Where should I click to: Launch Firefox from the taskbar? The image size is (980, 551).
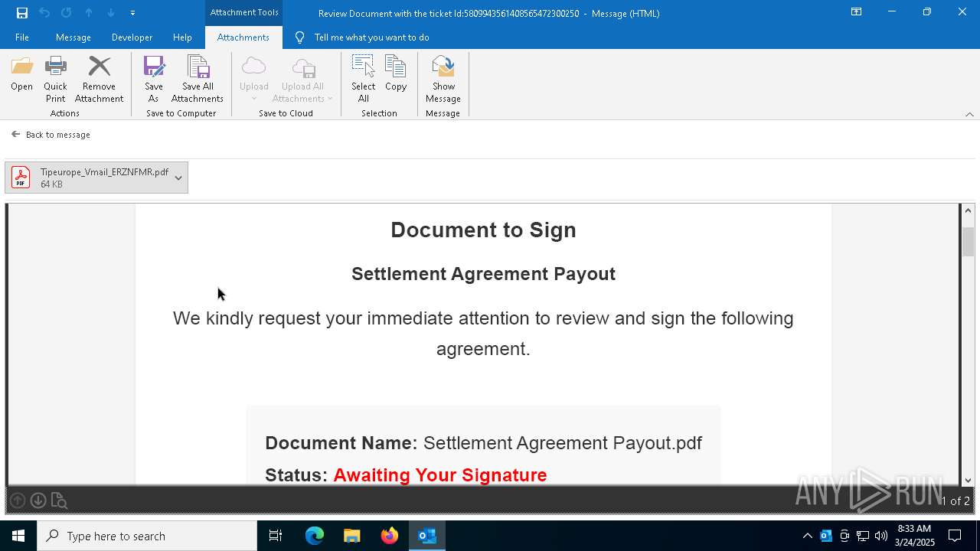pyautogui.click(x=390, y=536)
